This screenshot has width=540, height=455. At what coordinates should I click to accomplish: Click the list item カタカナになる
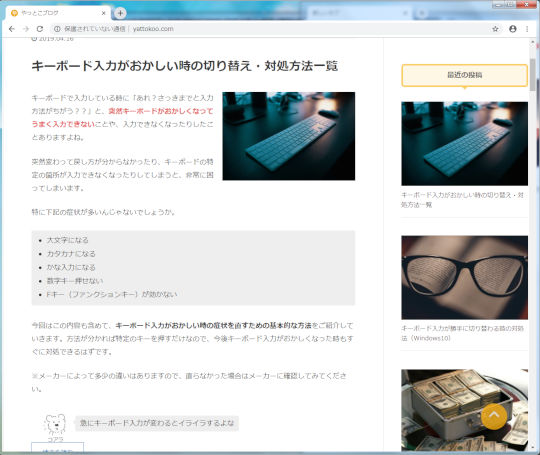coord(71,254)
